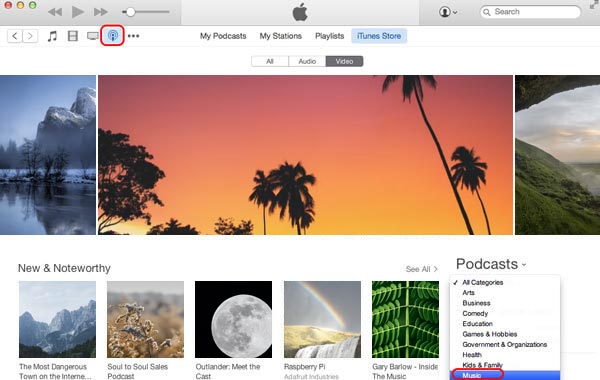This screenshot has height=380, width=600.
Task: Click the 'Raspberry Pi' title
Action: 304,367
